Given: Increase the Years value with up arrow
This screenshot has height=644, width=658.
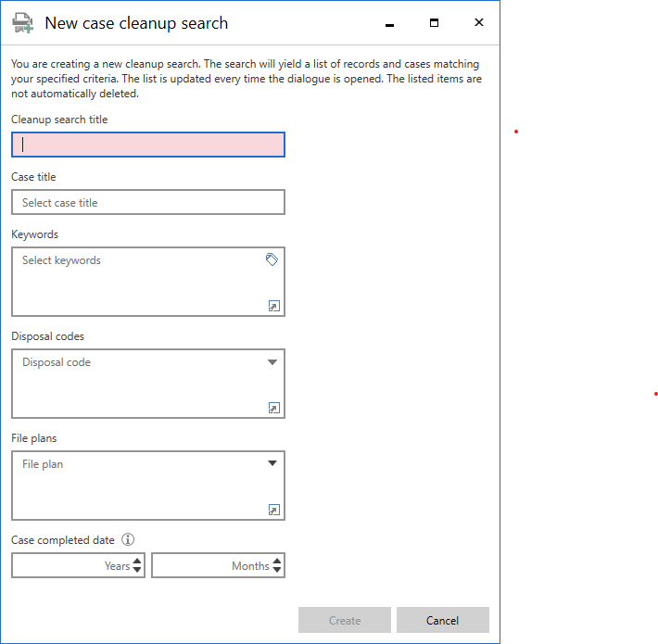Looking at the screenshot, I should click(x=137, y=562).
